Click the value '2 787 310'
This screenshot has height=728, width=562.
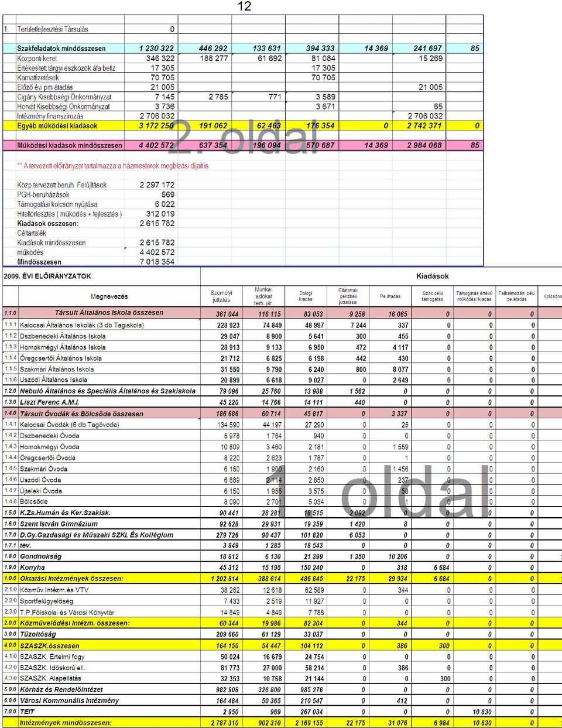(x=225, y=723)
